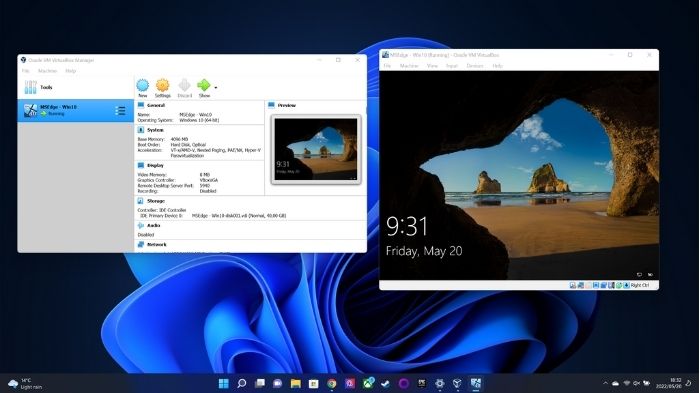Viewport: 700px width, 393px height.
Task: Open VM Settings gear icon
Action: pos(162,85)
